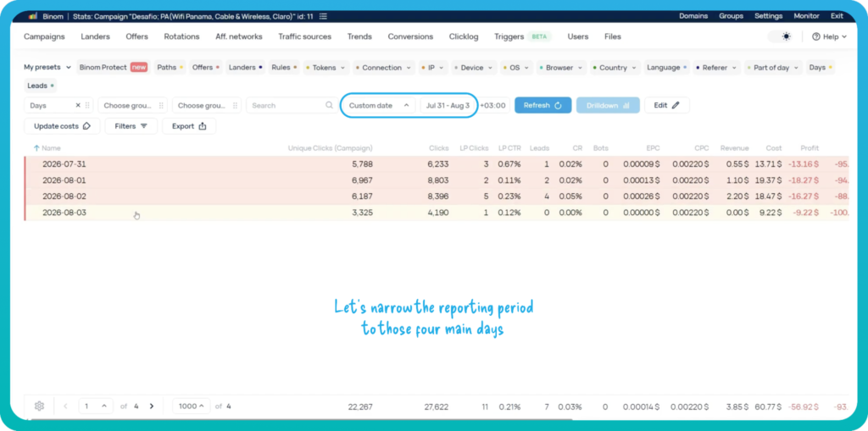
Task: Click the Refresh button
Action: (x=543, y=105)
